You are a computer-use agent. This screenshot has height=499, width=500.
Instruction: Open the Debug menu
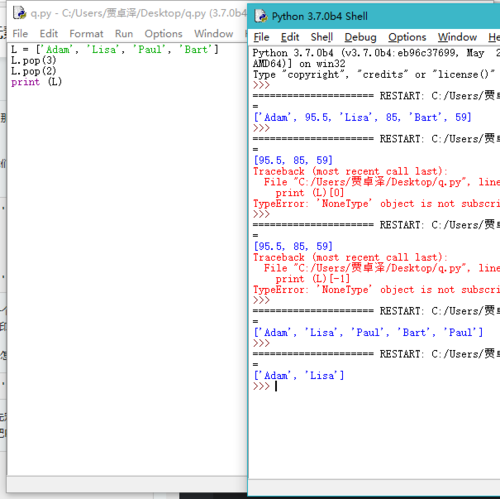(360, 37)
